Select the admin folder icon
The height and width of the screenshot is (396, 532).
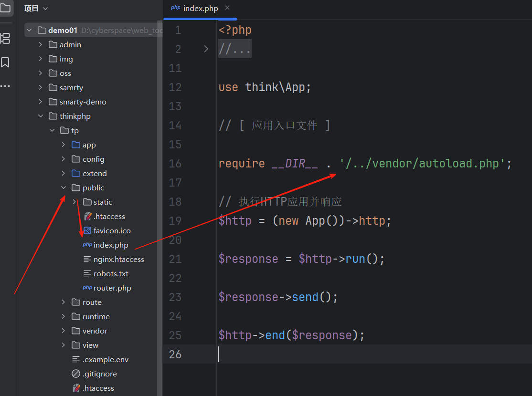(x=53, y=44)
